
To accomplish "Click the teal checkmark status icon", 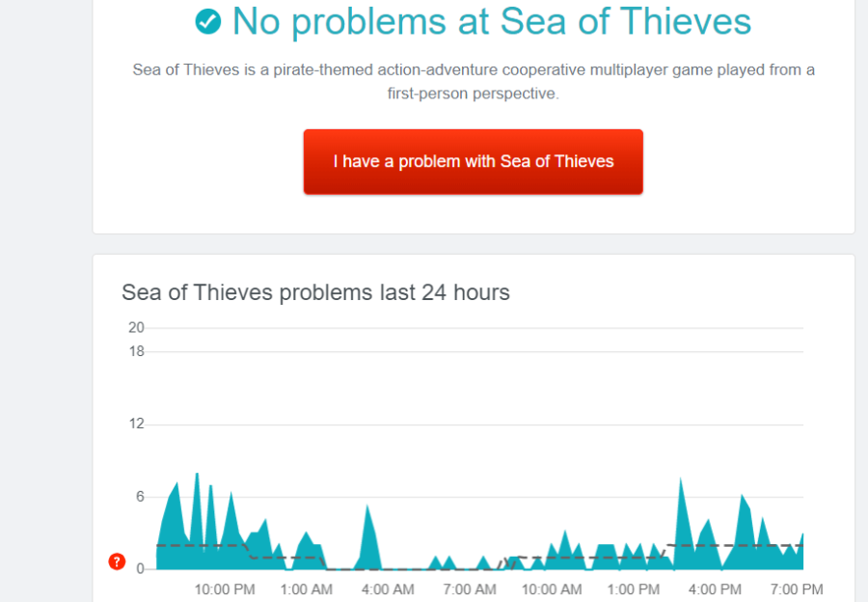I will point(208,21).
